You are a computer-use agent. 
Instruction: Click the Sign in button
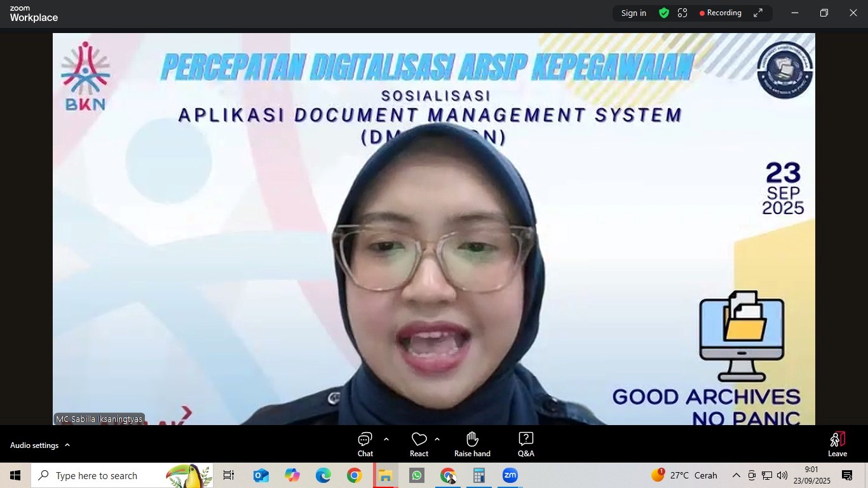point(634,13)
